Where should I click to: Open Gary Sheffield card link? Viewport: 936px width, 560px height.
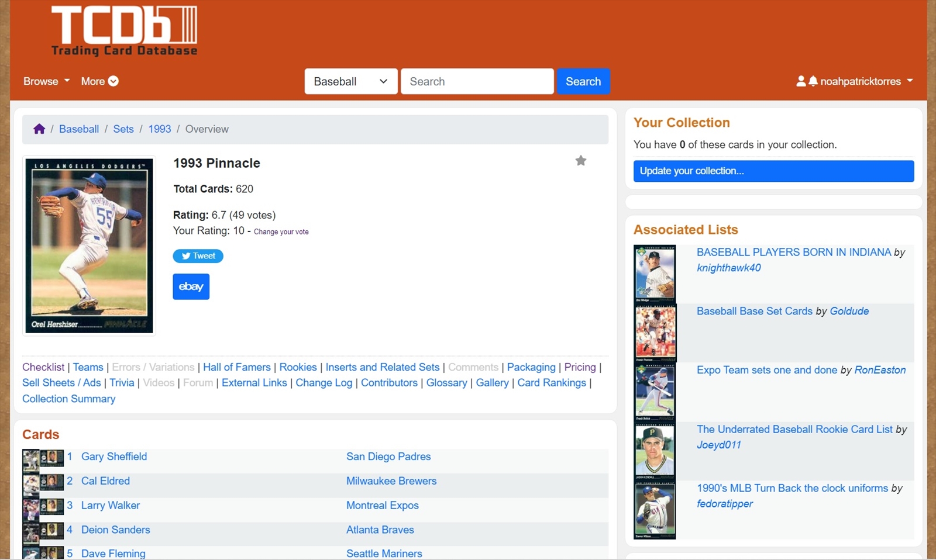click(x=114, y=457)
